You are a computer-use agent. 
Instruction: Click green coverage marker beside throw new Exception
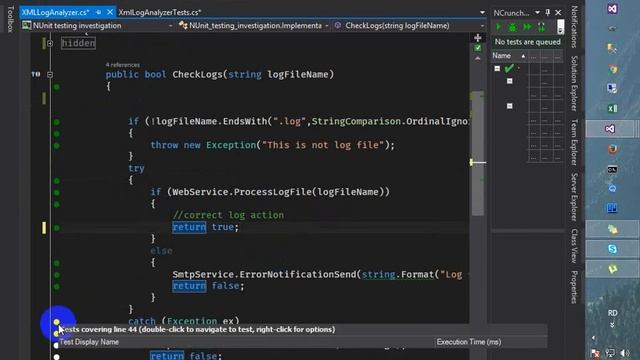click(57, 146)
